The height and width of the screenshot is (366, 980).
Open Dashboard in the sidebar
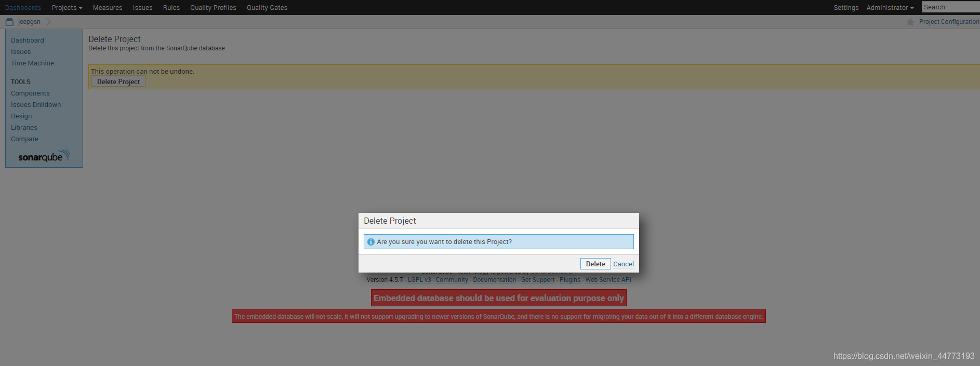coord(28,40)
